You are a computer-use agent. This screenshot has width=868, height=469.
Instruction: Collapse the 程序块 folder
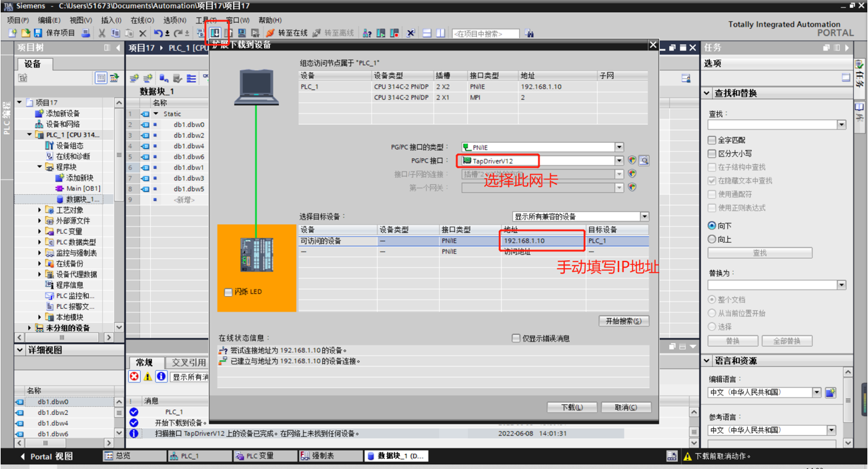click(40, 167)
